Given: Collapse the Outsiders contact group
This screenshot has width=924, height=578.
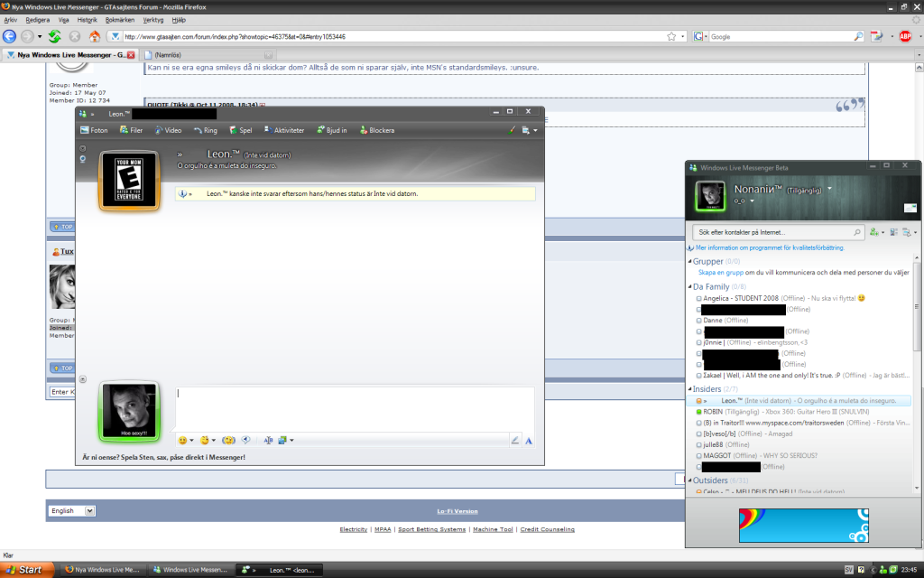Looking at the screenshot, I should pyautogui.click(x=690, y=480).
